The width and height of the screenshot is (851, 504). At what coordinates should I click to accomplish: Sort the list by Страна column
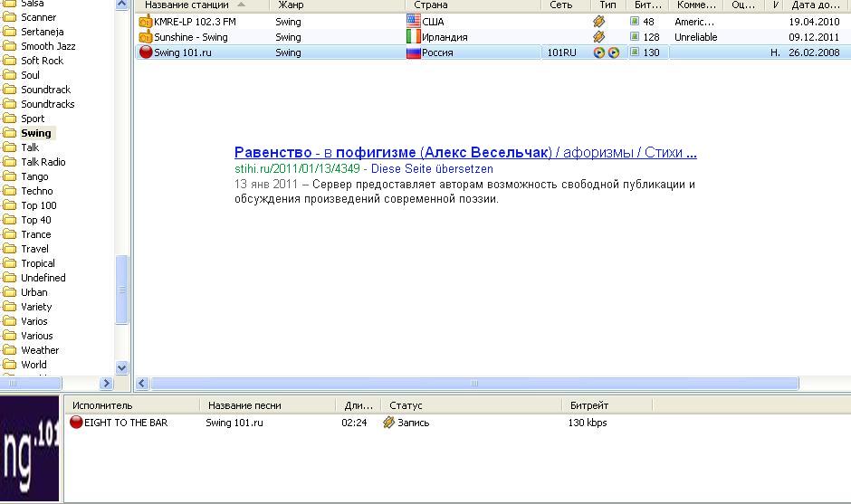click(431, 5)
